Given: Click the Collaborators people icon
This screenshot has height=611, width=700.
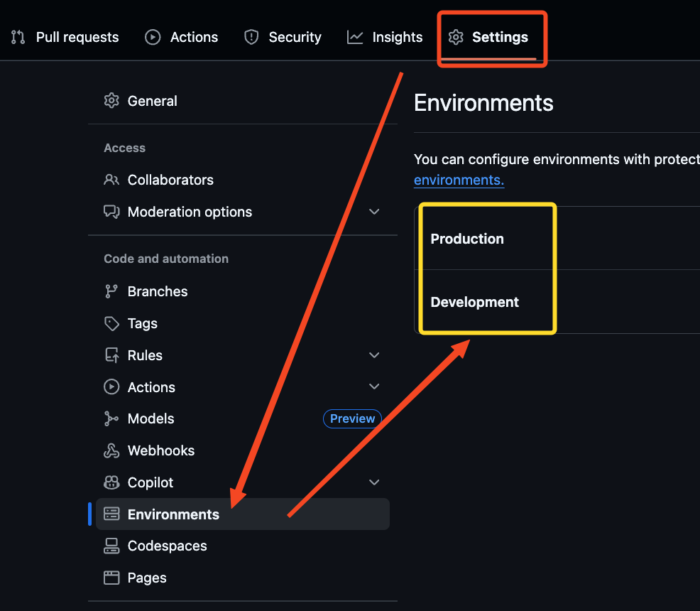Looking at the screenshot, I should click(111, 180).
